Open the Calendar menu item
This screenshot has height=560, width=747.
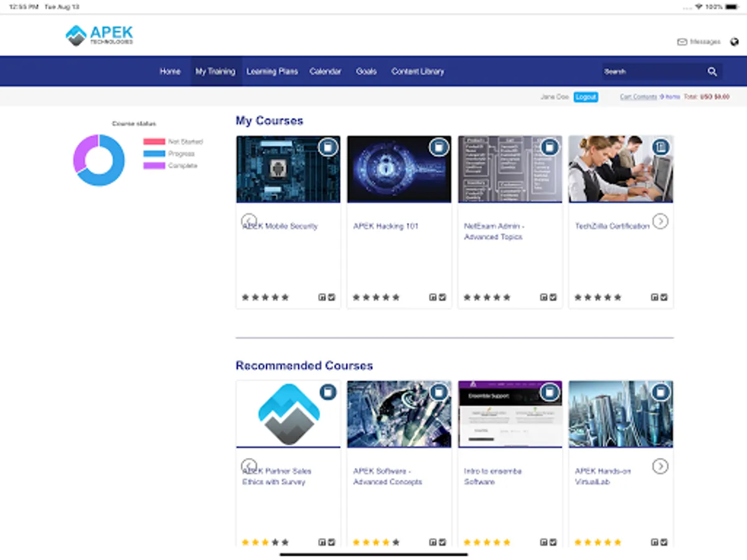[326, 72]
